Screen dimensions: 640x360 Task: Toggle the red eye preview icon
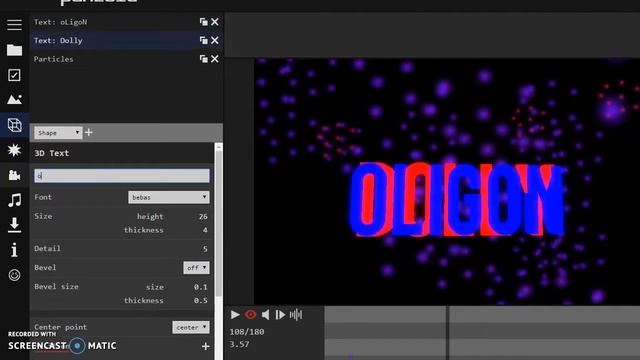coord(251,315)
